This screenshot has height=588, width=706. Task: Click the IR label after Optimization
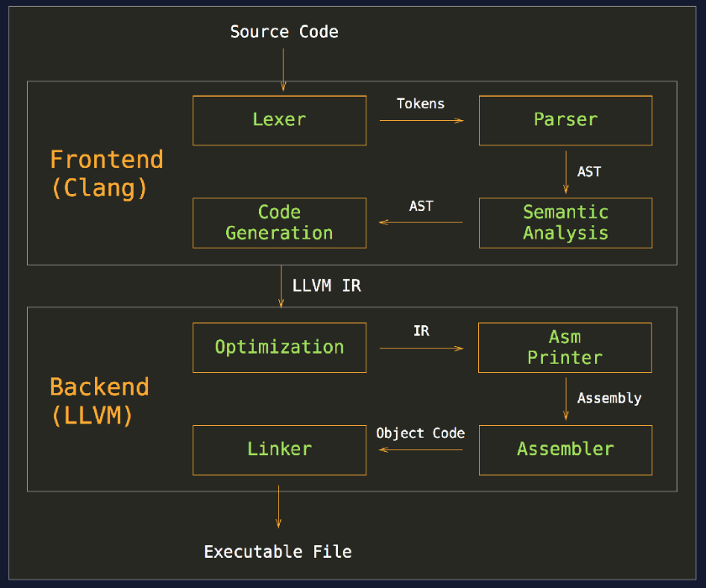(421, 331)
